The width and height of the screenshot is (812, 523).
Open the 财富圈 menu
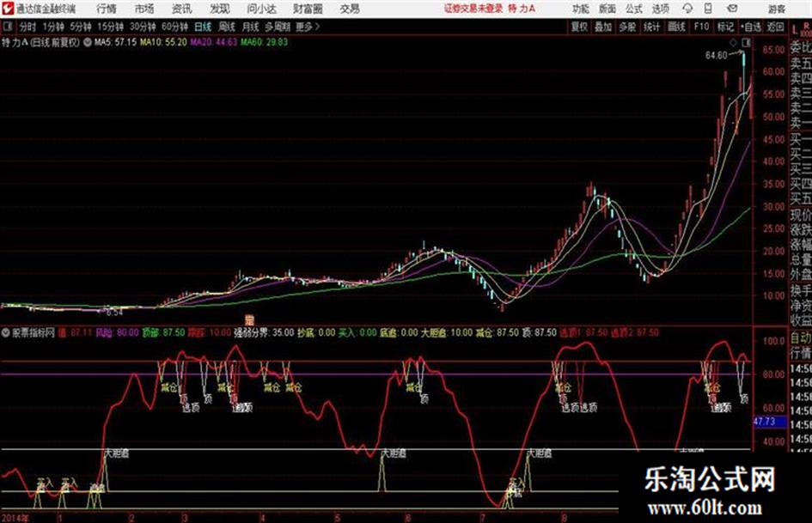click(308, 9)
